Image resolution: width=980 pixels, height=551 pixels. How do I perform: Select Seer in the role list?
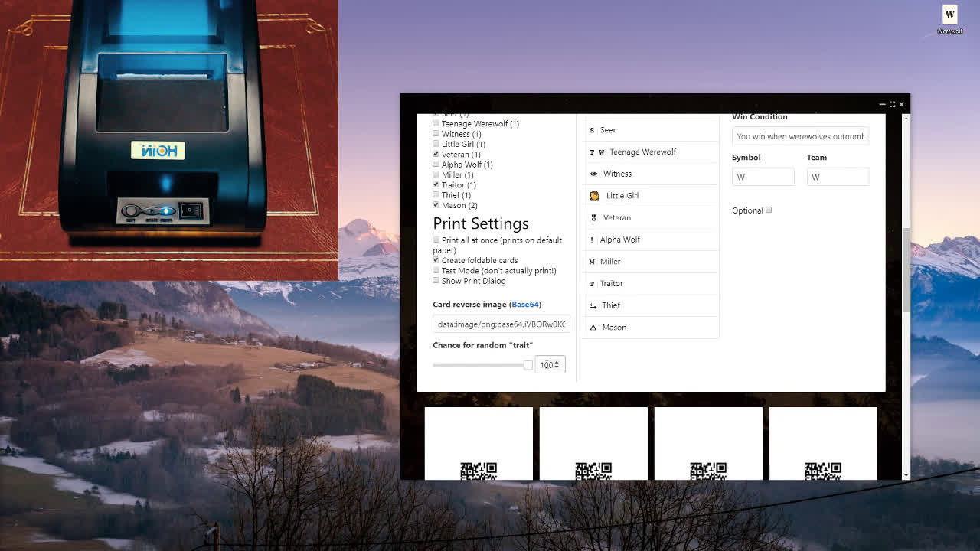tap(608, 130)
